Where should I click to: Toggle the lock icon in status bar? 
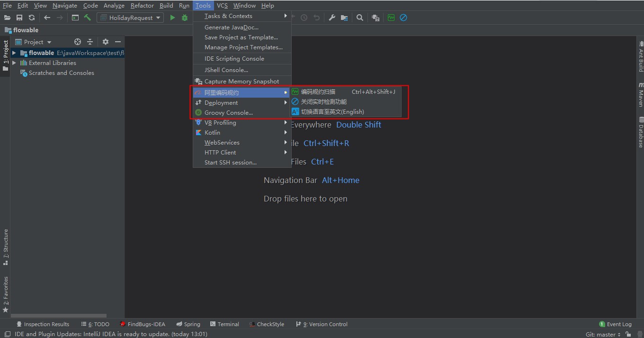pos(629,334)
